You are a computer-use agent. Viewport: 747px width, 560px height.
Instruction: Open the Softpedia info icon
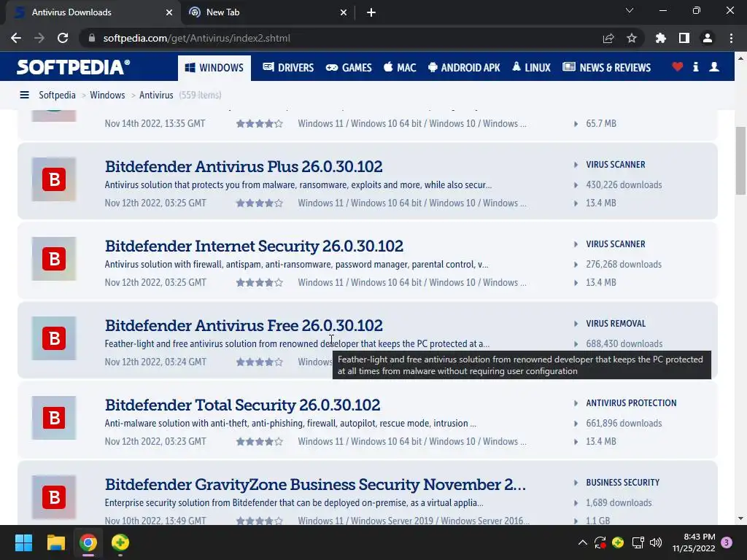[695, 67]
